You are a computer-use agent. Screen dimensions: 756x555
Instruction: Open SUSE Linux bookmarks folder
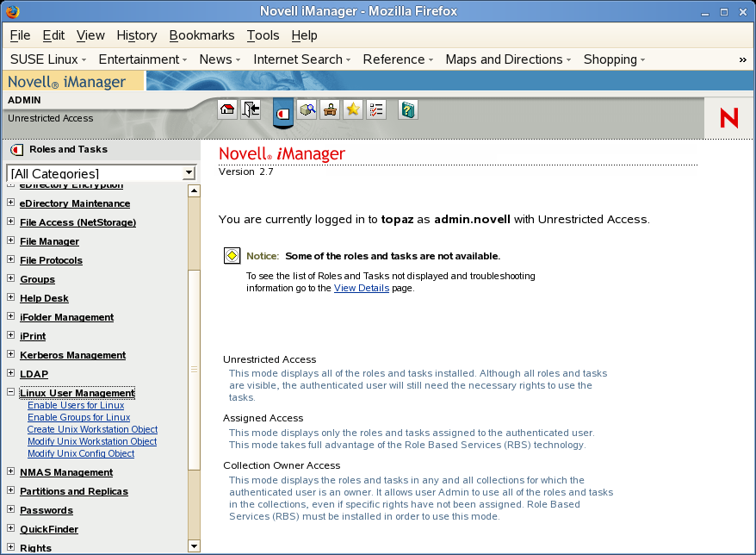click(47, 59)
